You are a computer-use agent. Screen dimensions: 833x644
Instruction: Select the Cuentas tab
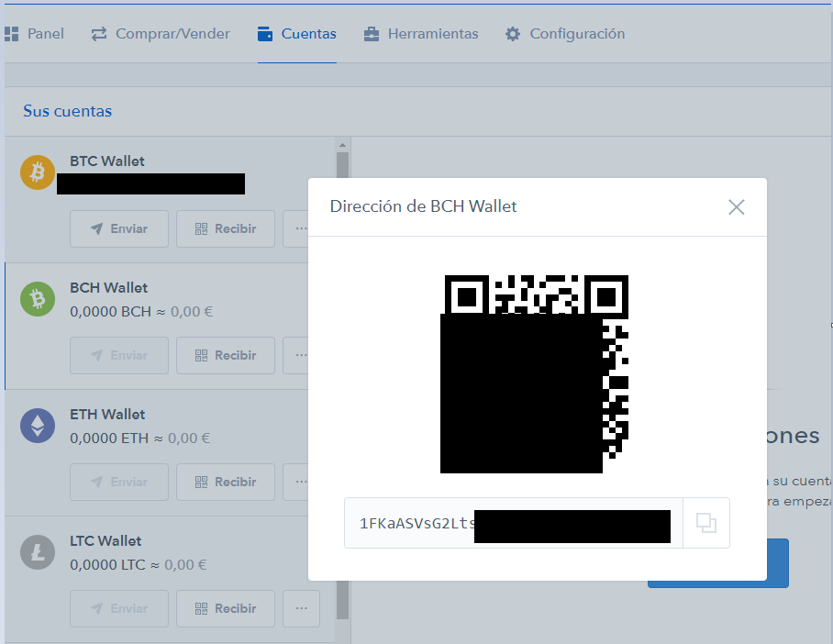pos(297,34)
